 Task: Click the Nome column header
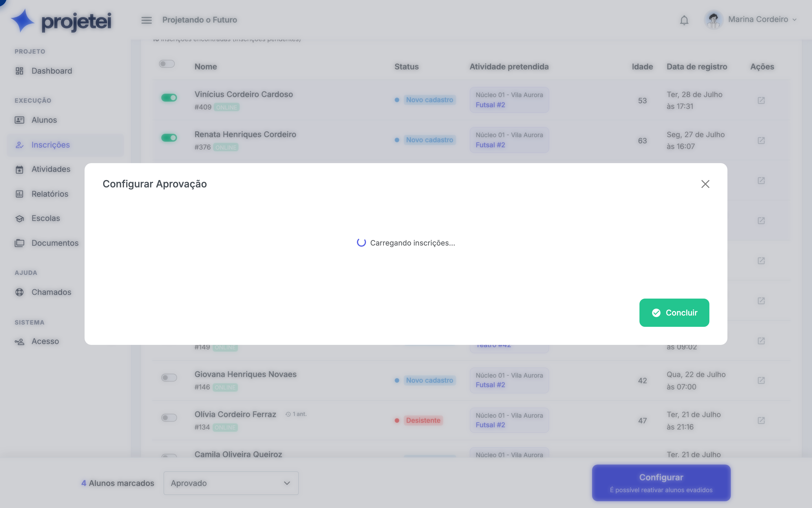pos(206,67)
